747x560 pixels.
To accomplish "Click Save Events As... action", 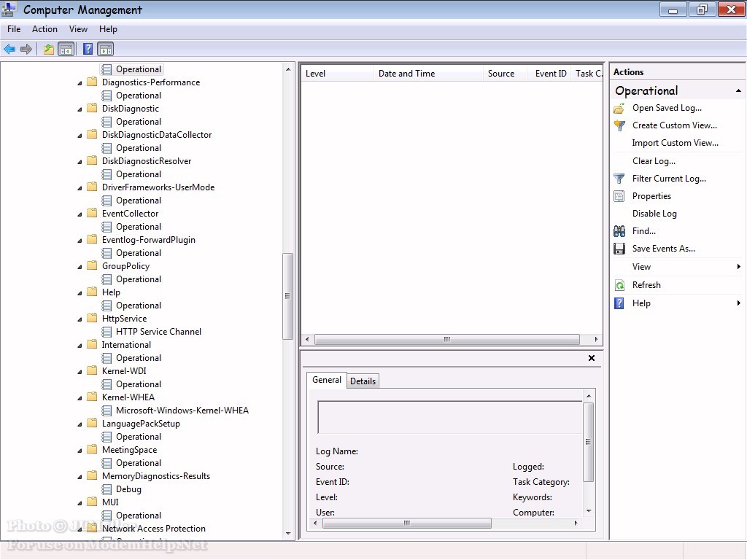I will coord(664,249).
